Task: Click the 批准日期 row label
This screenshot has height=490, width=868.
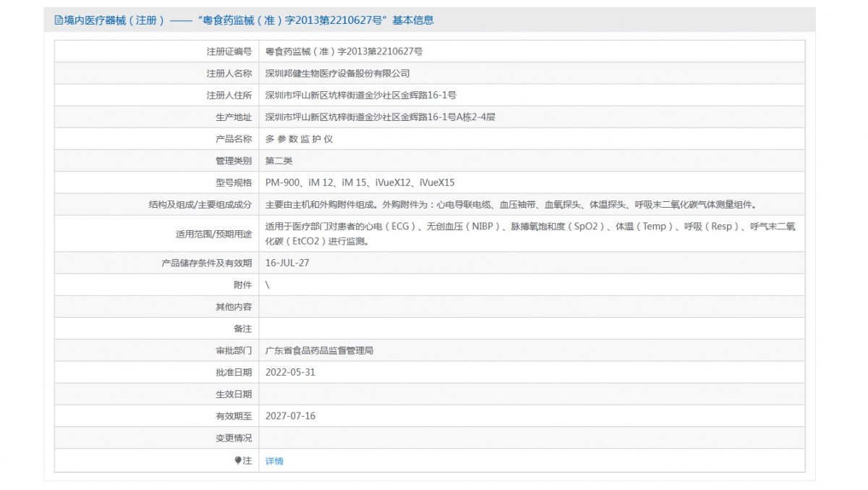Action: [x=234, y=372]
